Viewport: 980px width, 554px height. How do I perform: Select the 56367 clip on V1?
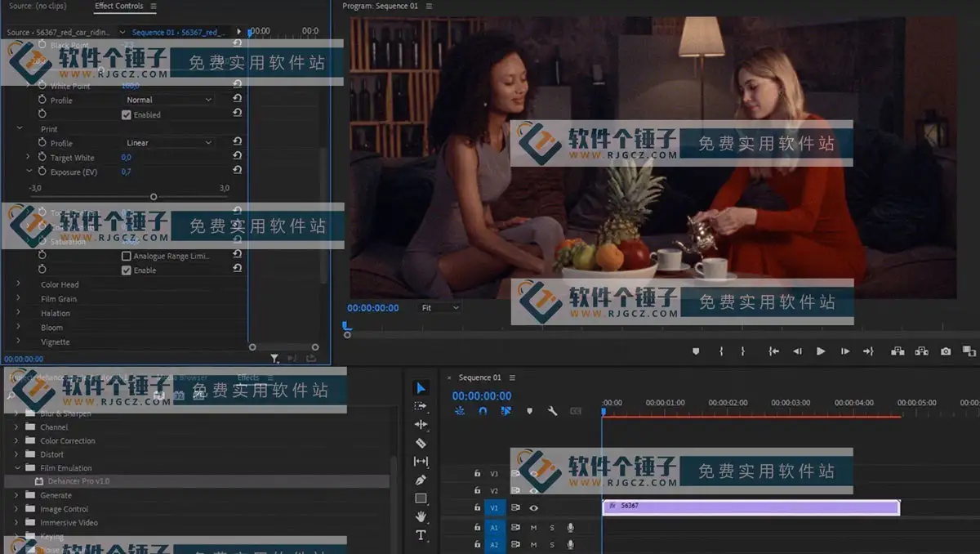pyautogui.click(x=751, y=507)
